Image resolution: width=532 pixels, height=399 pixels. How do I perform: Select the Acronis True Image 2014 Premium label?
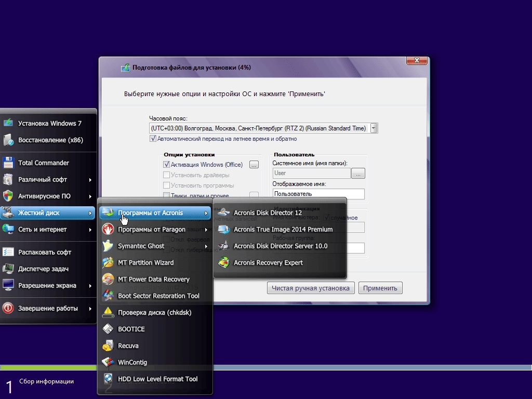pyautogui.click(x=283, y=229)
